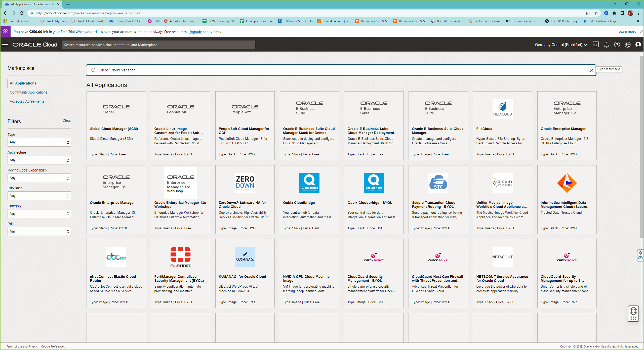Open the Unifier Medical Image Workflow dicom listing

point(502,199)
